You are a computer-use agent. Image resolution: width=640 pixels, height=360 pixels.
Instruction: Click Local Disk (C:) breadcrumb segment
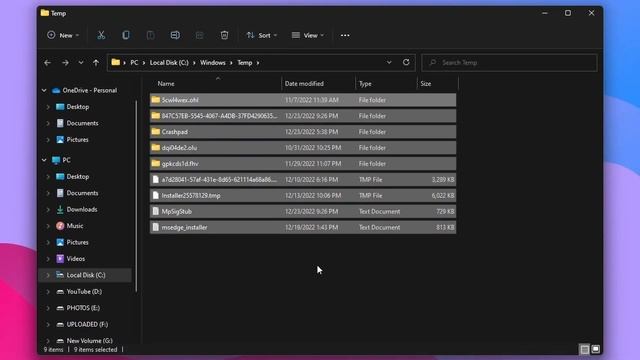coord(169,63)
